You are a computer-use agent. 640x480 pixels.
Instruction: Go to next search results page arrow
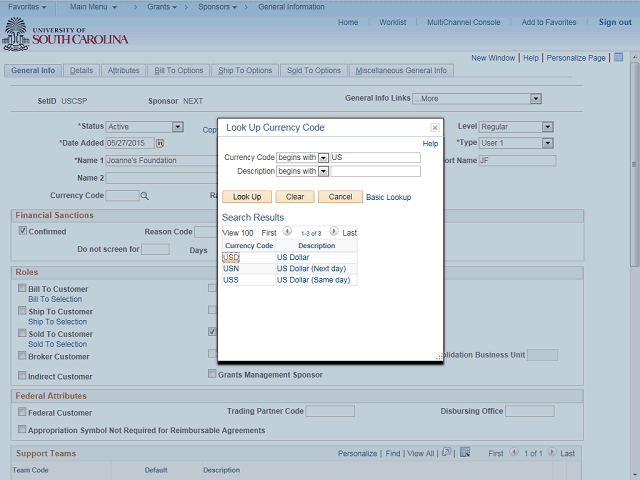[x=333, y=232]
